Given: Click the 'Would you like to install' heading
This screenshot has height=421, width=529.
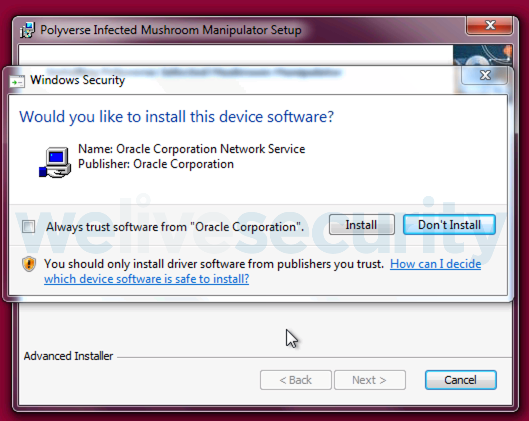Looking at the screenshot, I should [176, 117].
